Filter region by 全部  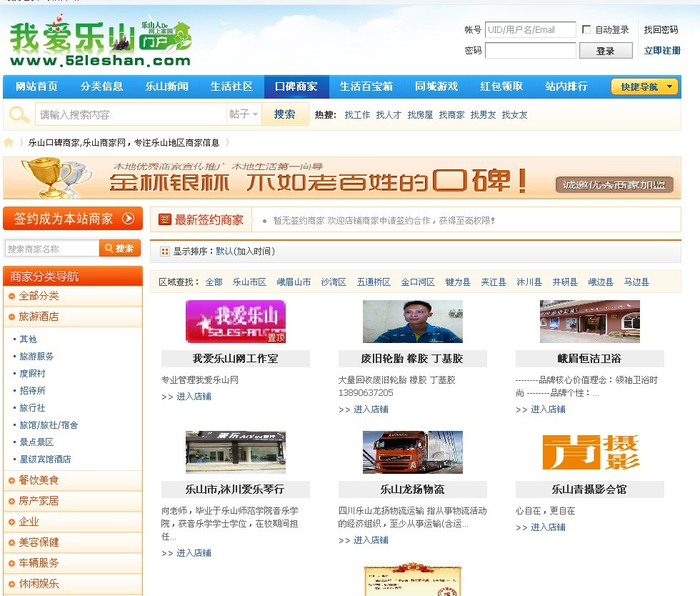(214, 282)
